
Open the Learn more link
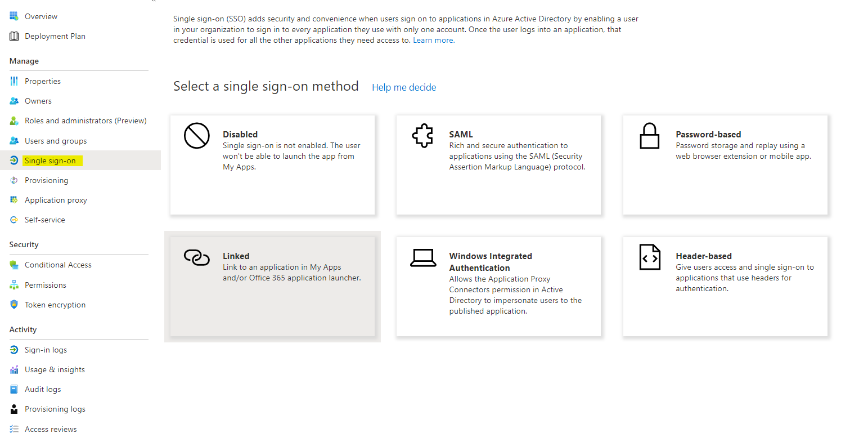click(x=432, y=40)
